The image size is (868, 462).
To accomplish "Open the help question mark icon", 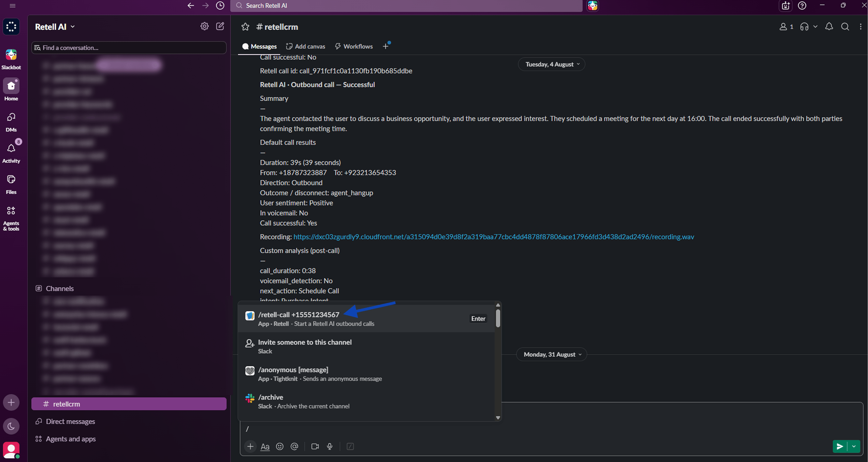I will point(802,5).
